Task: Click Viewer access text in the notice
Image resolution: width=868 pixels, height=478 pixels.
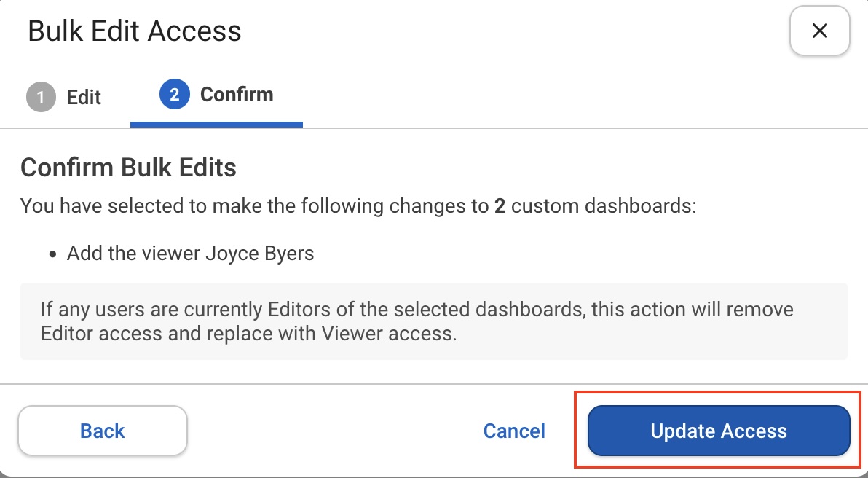Action: tap(387, 334)
